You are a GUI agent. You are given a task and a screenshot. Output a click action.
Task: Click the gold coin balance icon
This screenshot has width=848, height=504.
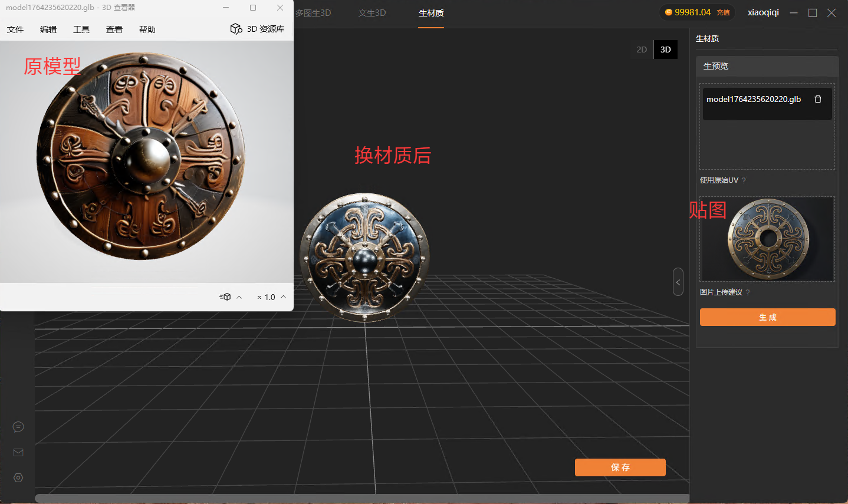[668, 12]
